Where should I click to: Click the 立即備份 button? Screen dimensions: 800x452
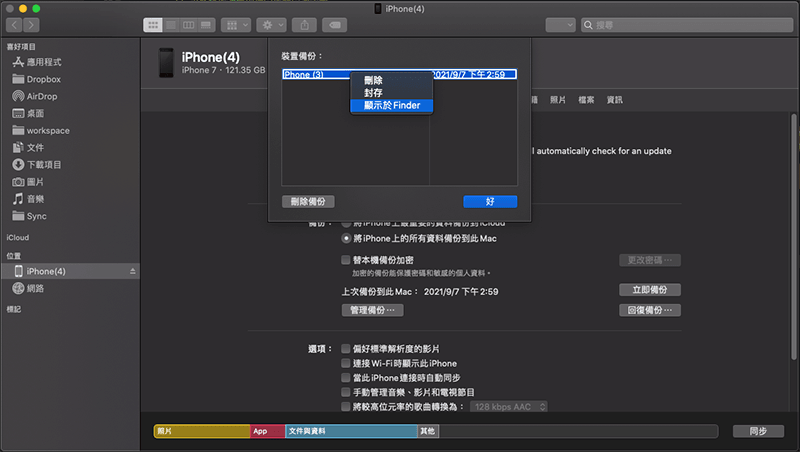[649, 290]
